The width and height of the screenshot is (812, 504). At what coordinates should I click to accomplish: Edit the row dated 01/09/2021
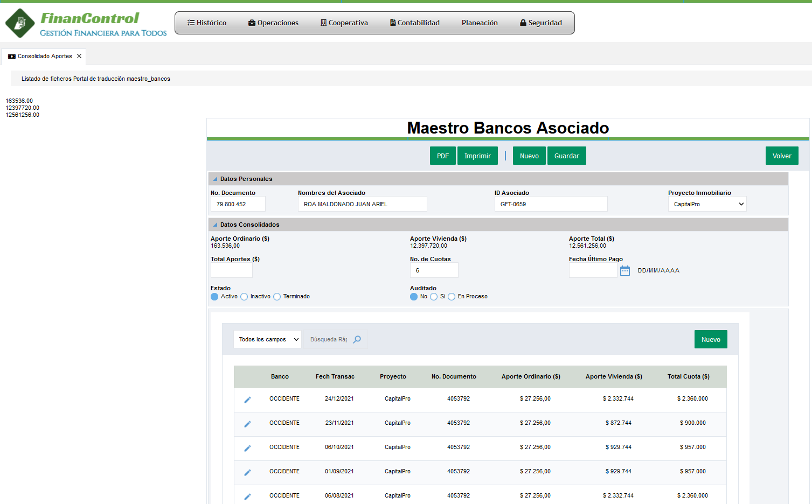coord(248,472)
